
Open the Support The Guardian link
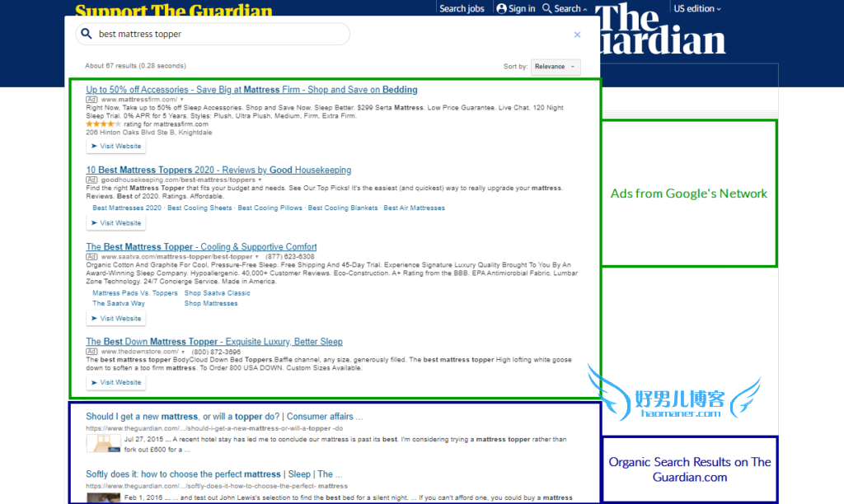(x=174, y=10)
